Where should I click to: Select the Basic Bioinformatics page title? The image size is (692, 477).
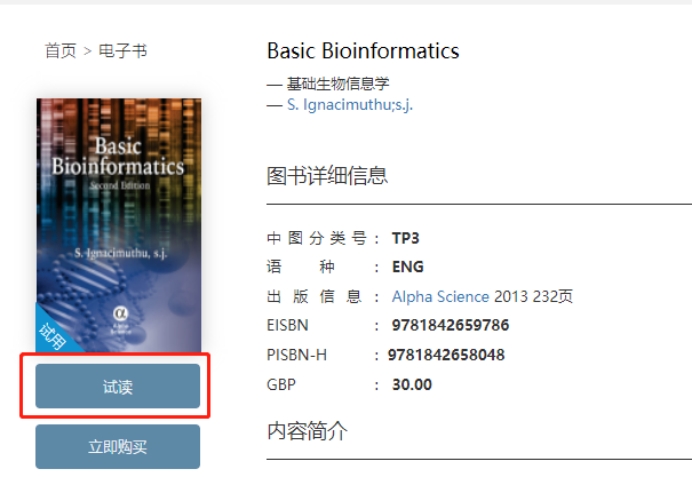tap(363, 51)
